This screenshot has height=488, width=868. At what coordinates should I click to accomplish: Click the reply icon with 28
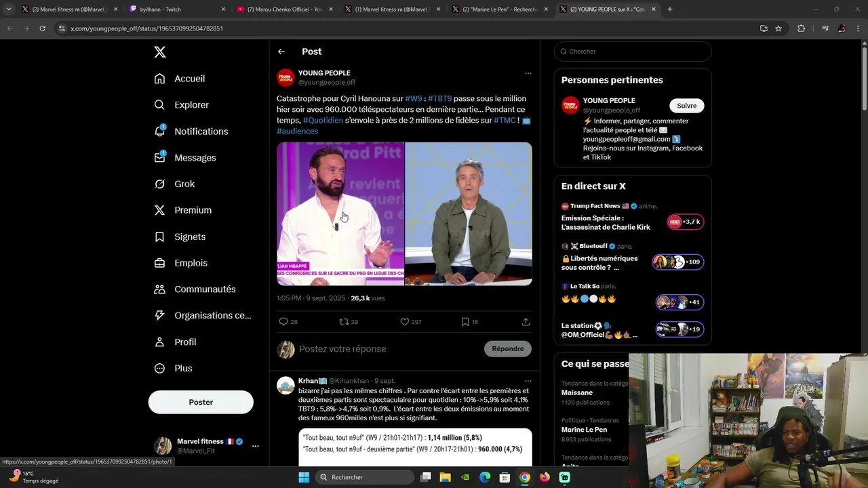(x=288, y=322)
